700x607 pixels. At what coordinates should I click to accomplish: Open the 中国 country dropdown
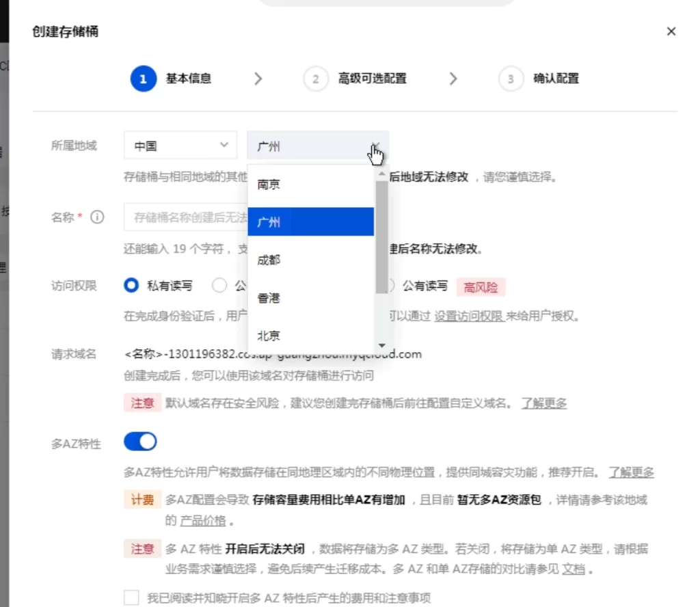pos(180,145)
